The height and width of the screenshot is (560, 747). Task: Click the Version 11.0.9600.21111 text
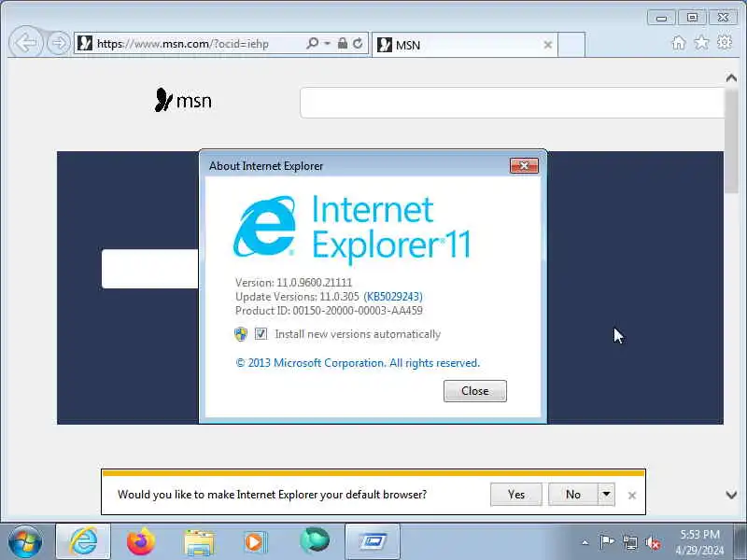point(293,283)
